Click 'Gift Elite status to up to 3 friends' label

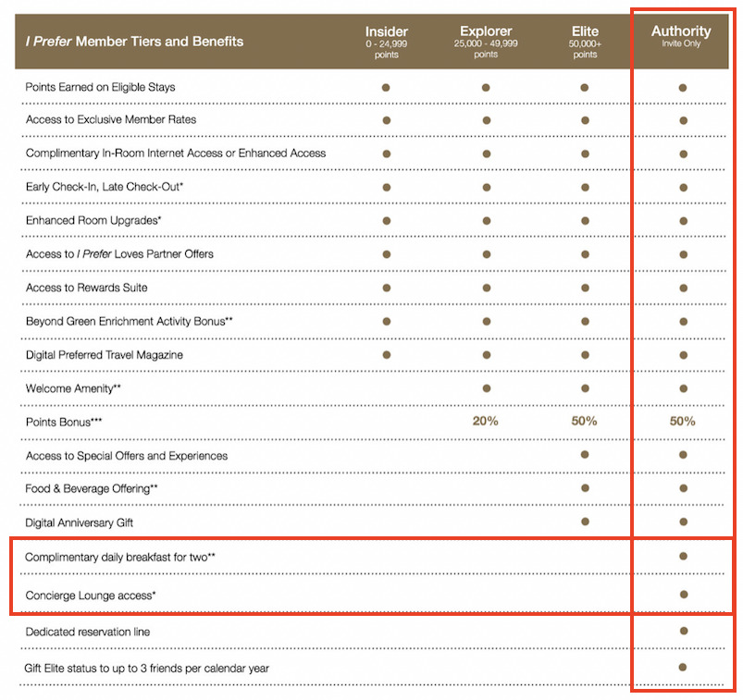tap(146, 669)
